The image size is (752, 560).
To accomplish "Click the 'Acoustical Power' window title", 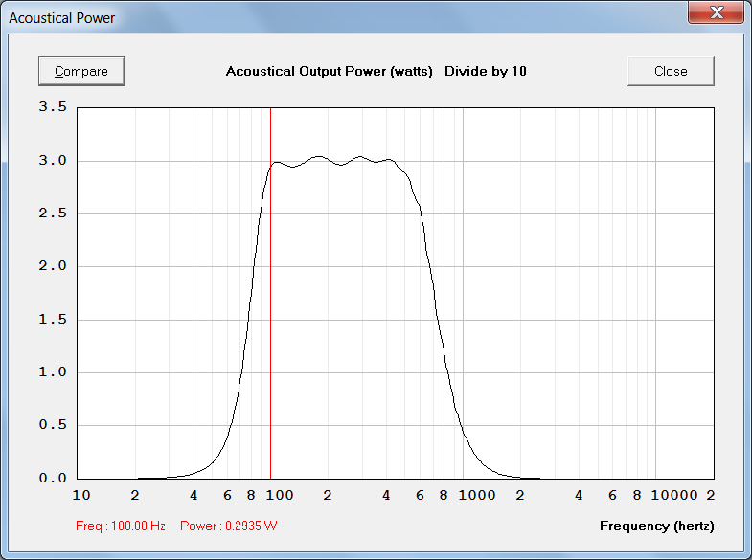I will [x=62, y=18].
